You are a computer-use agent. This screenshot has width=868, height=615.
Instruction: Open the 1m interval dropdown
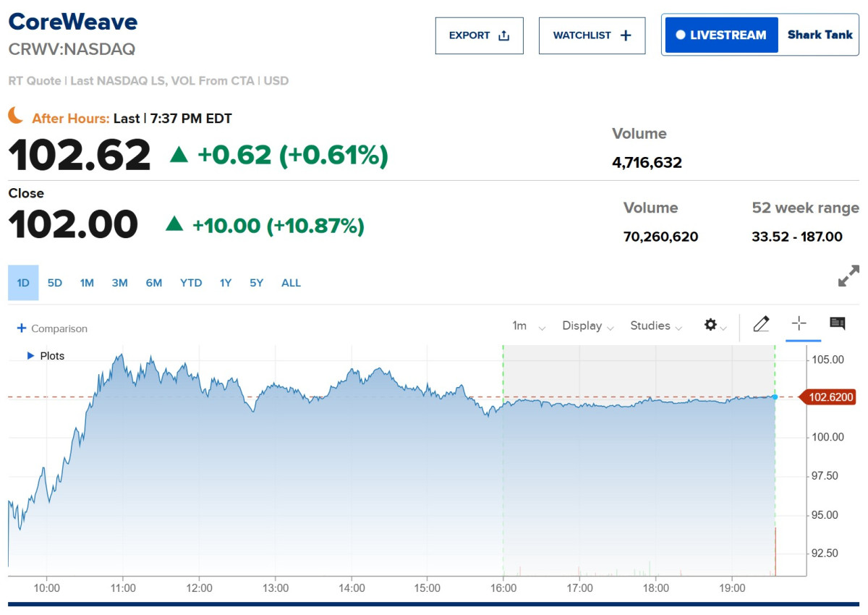coord(528,326)
